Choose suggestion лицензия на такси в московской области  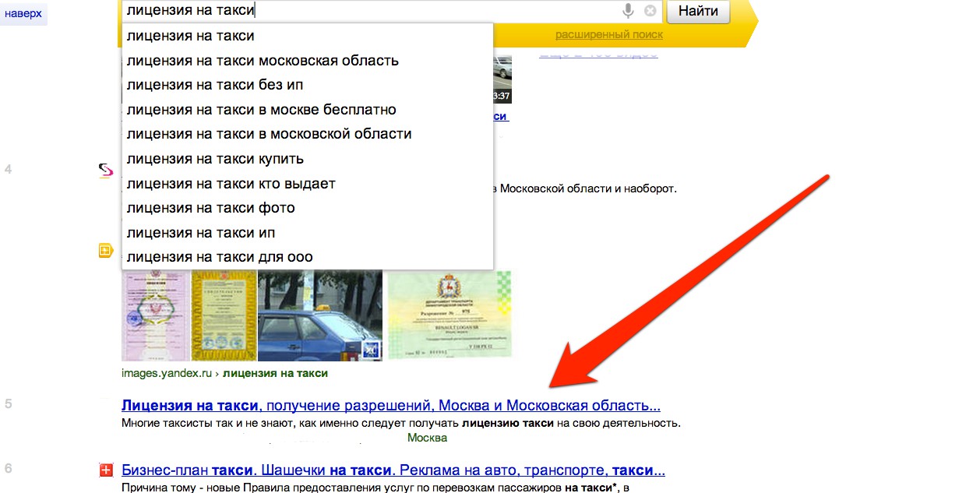[308, 134]
